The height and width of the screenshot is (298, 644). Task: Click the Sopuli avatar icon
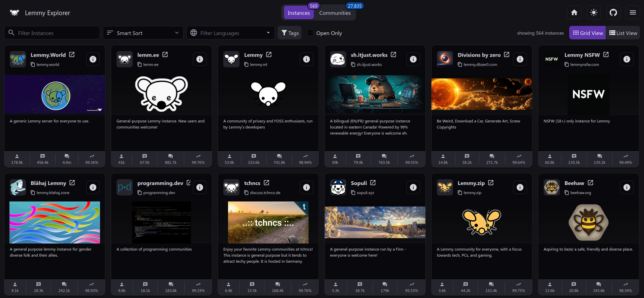click(x=338, y=187)
